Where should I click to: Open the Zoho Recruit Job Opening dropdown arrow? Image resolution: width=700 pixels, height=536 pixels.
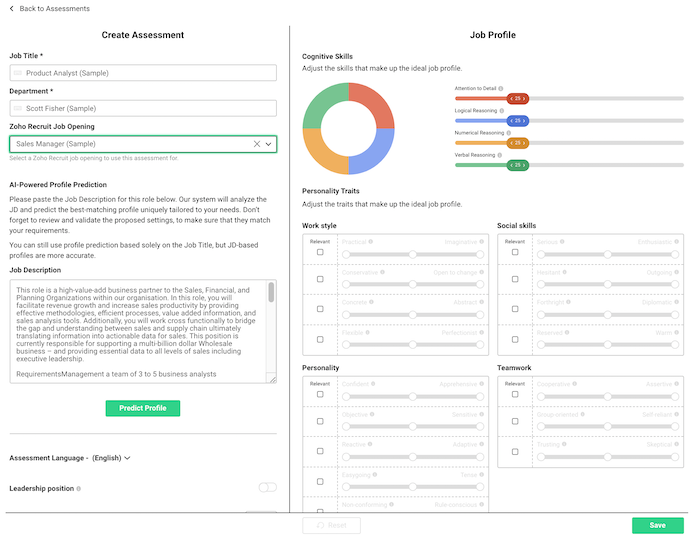click(x=269, y=144)
